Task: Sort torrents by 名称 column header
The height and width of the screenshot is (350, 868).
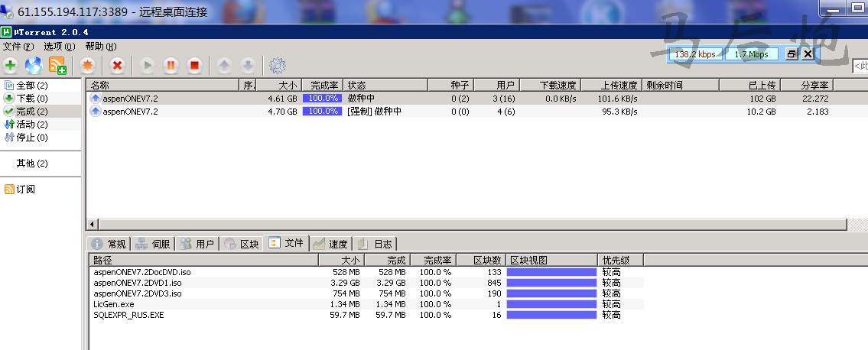Action: coord(164,85)
